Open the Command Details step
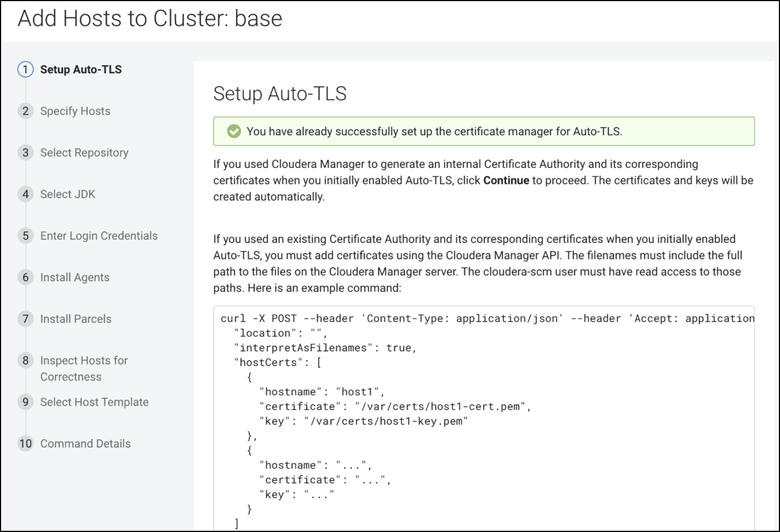The width and height of the screenshot is (780, 532). coord(85,444)
